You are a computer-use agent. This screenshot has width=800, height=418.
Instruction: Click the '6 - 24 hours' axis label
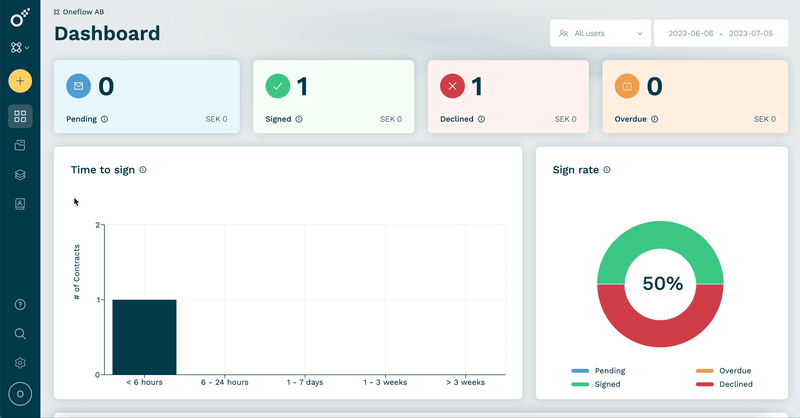[x=224, y=382]
